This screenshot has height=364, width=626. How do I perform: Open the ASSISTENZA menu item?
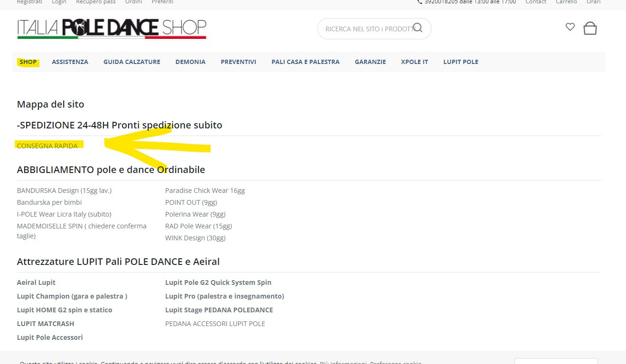(x=70, y=62)
